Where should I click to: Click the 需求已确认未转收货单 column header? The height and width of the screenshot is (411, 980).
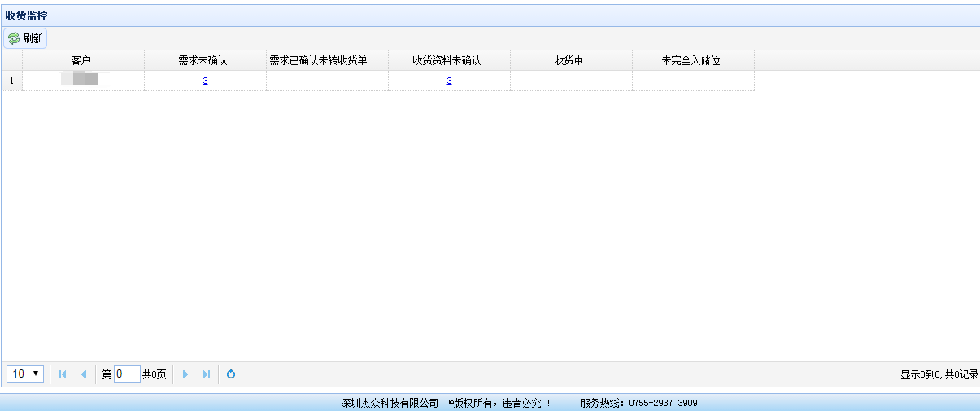tap(327, 61)
